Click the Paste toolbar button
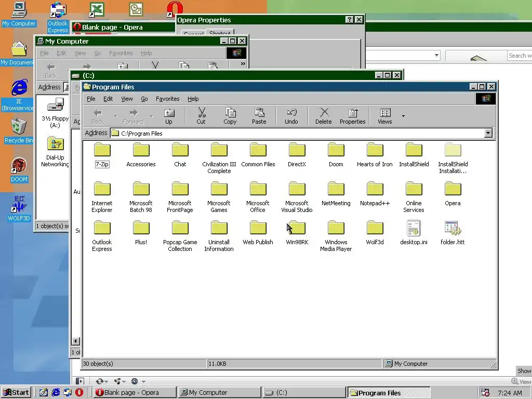 tap(259, 116)
